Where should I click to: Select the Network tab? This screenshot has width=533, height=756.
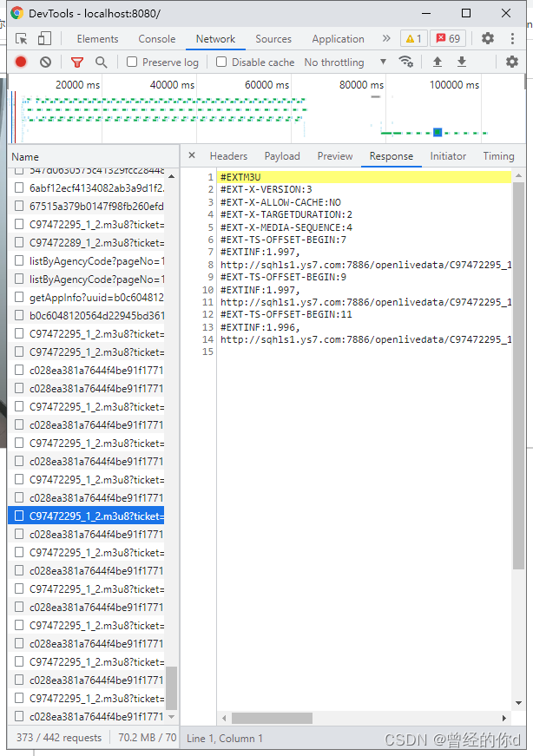215,39
